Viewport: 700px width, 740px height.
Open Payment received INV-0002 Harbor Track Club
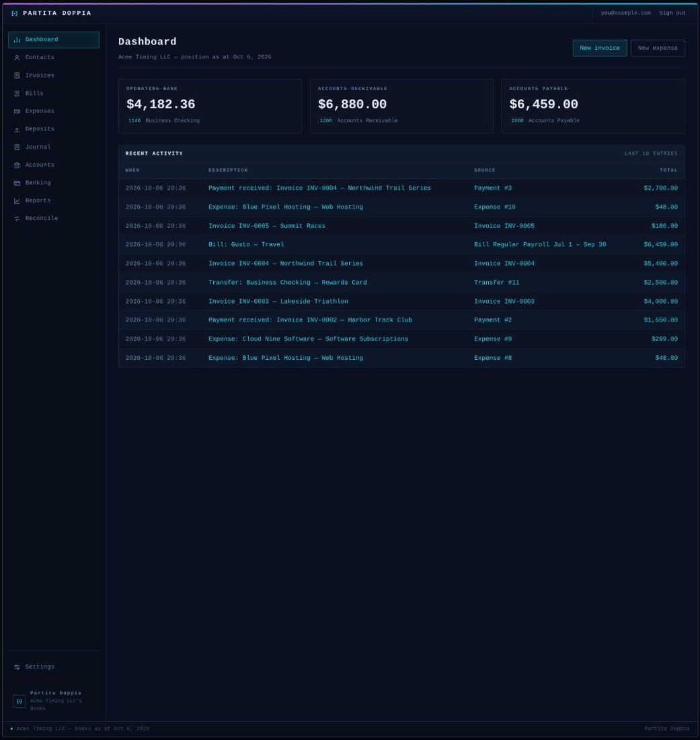pyautogui.click(x=311, y=320)
